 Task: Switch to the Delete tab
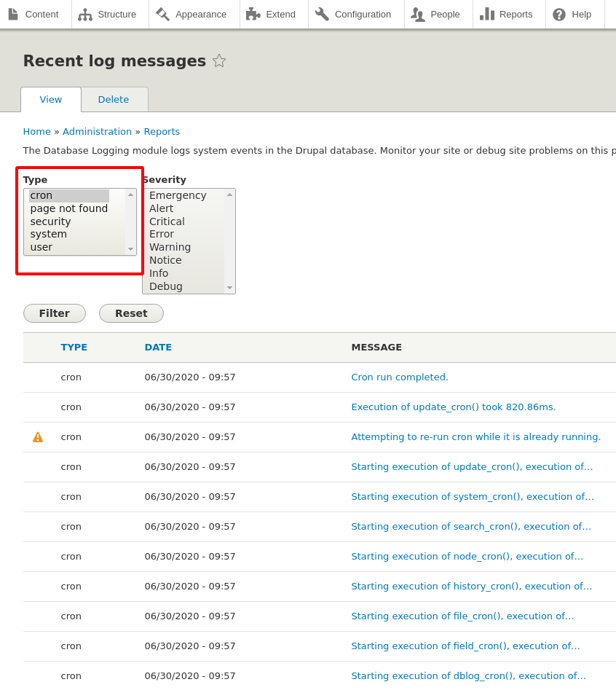coord(114,99)
